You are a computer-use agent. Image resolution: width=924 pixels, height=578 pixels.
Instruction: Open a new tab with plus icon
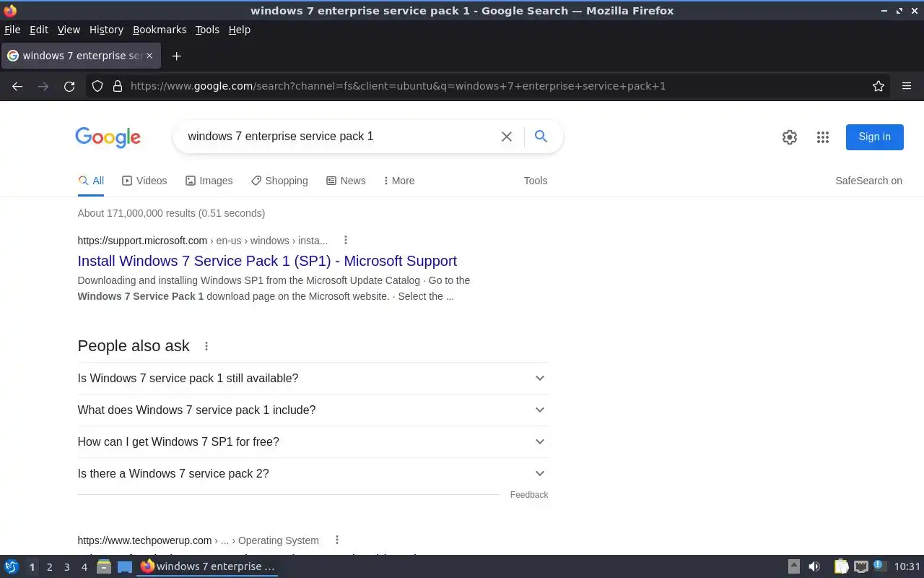tap(176, 56)
